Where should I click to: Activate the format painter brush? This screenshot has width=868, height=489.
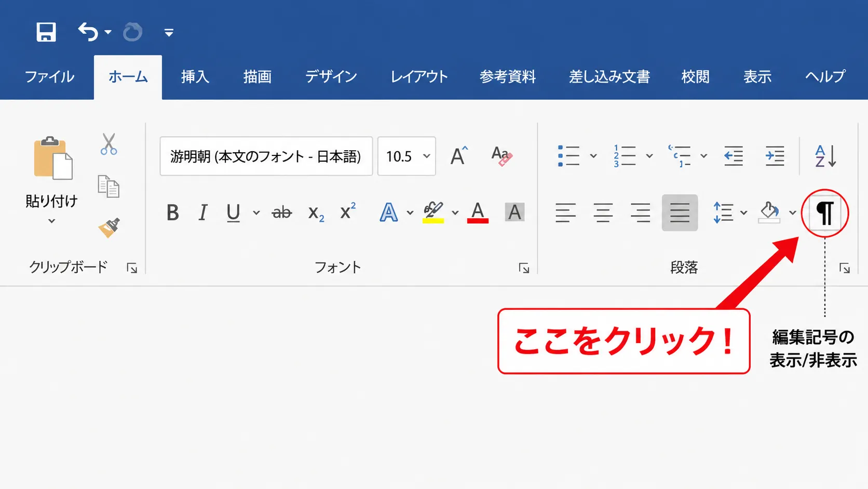[109, 228]
